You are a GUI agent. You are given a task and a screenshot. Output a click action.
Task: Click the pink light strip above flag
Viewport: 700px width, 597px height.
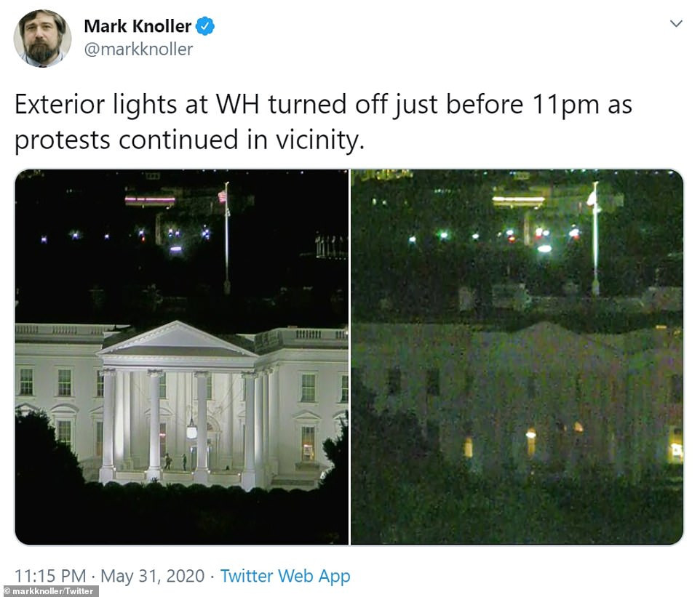[x=150, y=200]
